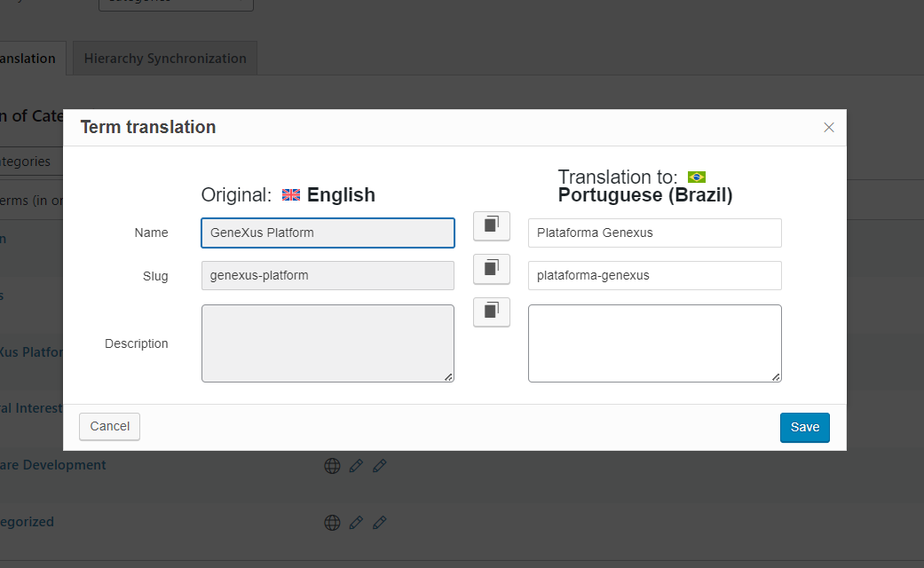
Task: Copy the original Slug to translation
Action: click(x=492, y=269)
